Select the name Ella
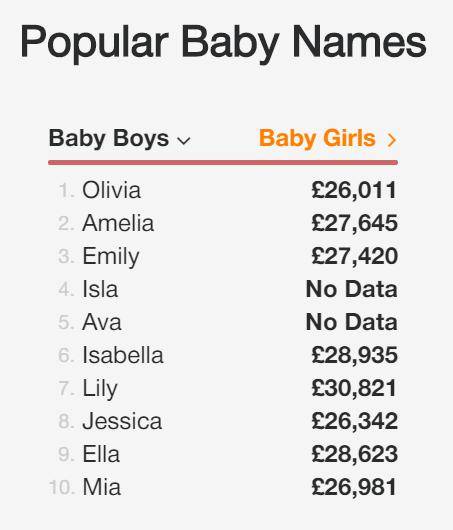Image resolution: width=453 pixels, height=530 pixels. (101, 455)
